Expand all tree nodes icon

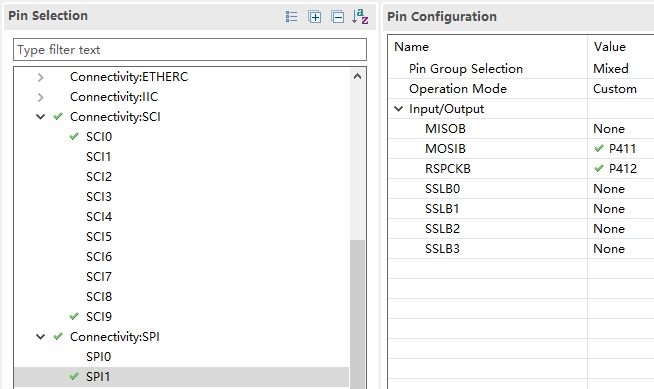pyautogui.click(x=314, y=17)
